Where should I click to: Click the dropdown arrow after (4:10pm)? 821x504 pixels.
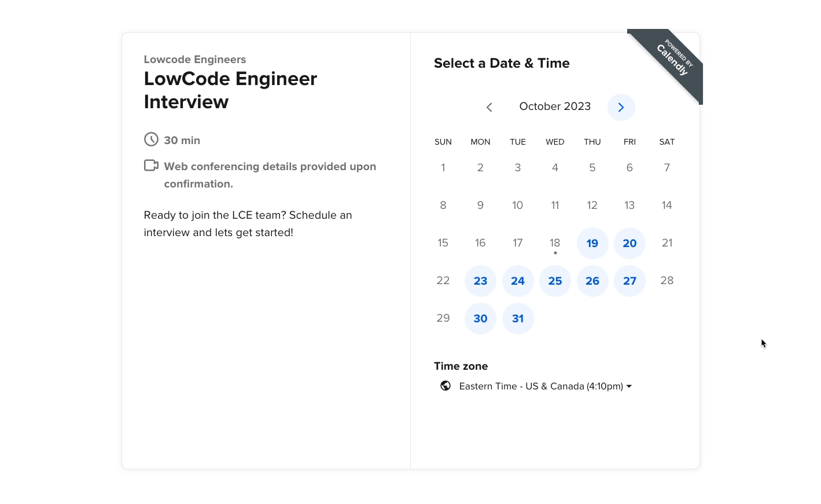pyautogui.click(x=629, y=387)
